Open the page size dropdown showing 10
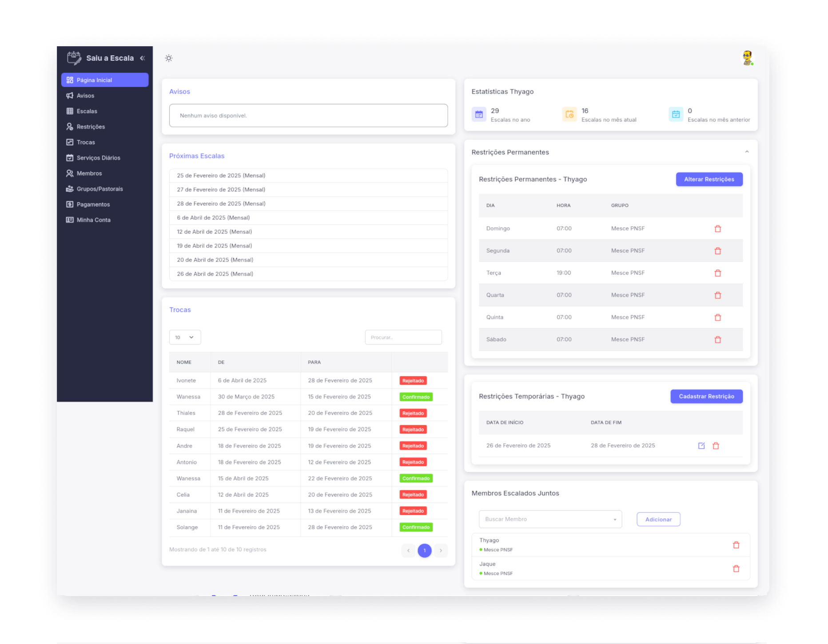This screenshot has width=828, height=644. 185,337
